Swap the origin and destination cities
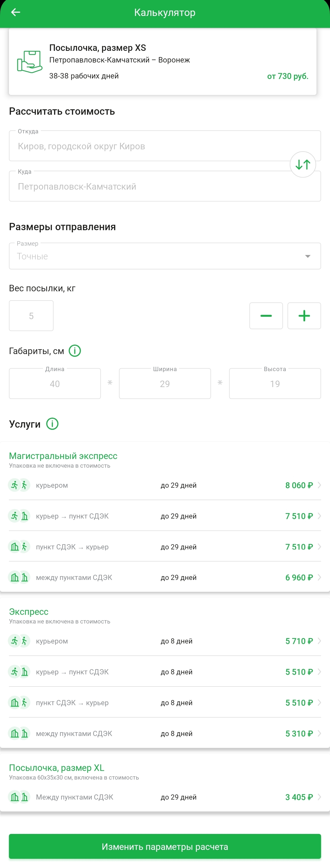 tap(303, 164)
